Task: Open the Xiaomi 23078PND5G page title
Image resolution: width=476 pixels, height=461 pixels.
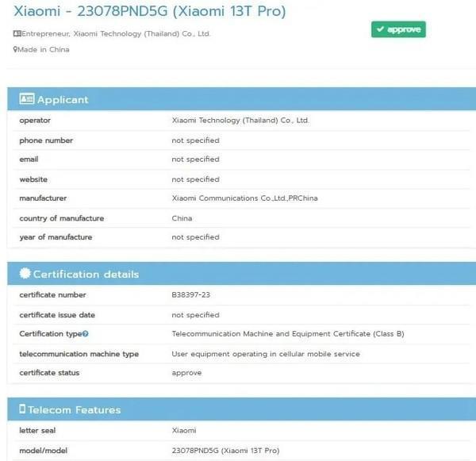Action: click(x=150, y=11)
